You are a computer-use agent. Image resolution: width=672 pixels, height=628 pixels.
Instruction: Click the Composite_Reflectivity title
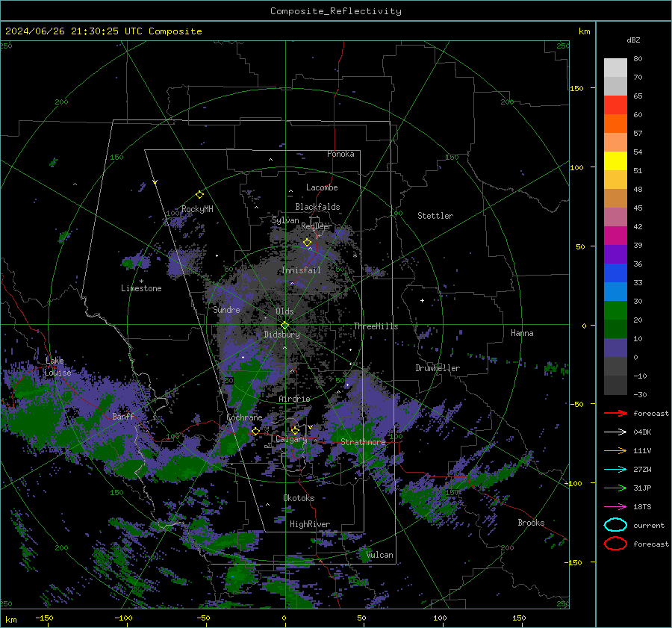point(336,11)
